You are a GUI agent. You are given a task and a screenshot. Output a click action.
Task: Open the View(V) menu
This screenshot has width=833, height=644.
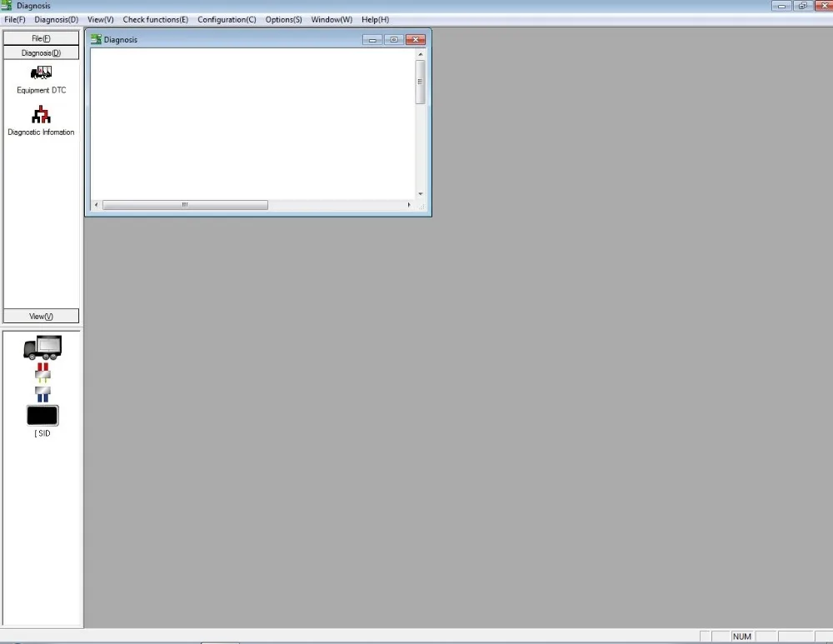point(101,20)
